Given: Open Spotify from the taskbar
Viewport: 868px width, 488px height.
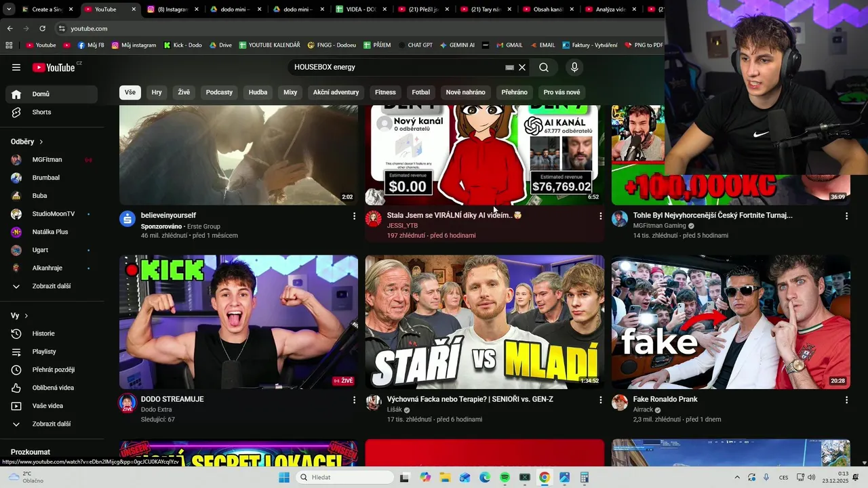Looking at the screenshot, I should click(x=505, y=477).
